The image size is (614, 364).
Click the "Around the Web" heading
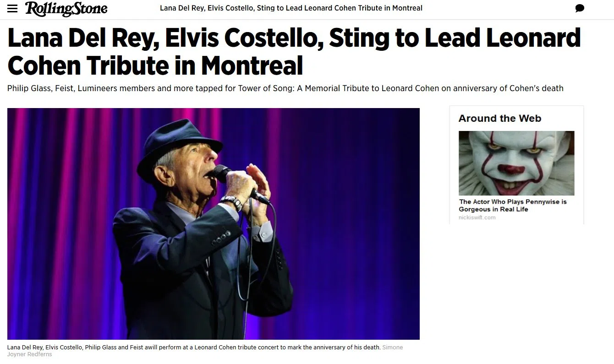tap(499, 119)
